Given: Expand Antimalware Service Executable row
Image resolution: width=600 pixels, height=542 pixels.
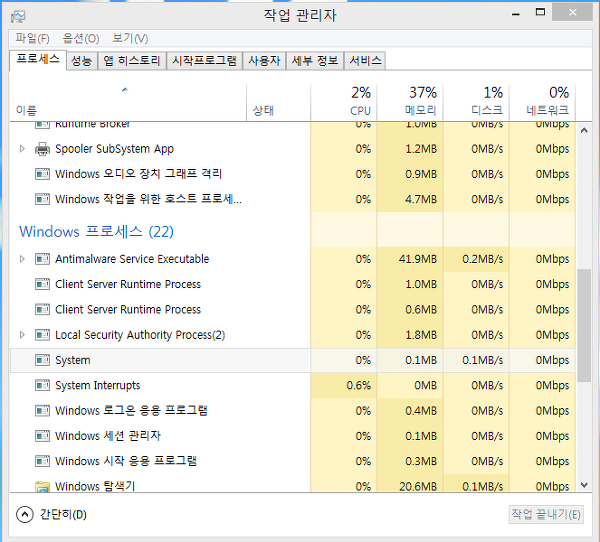Looking at the screenshot, I should coord(22,259).
